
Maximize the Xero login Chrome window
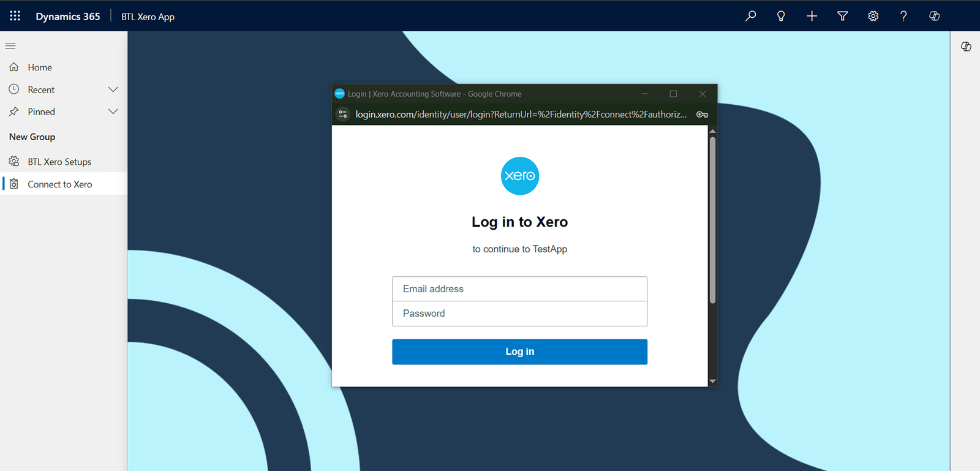[673, 94]
